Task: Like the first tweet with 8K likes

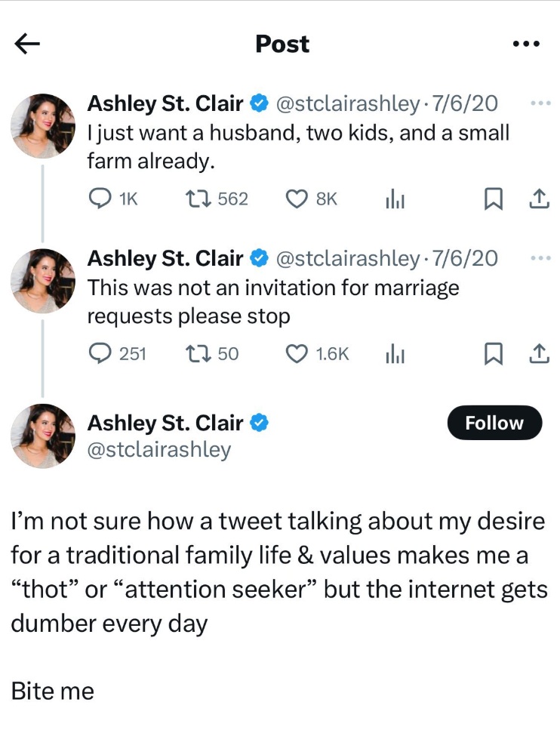Action: [297, 199]
